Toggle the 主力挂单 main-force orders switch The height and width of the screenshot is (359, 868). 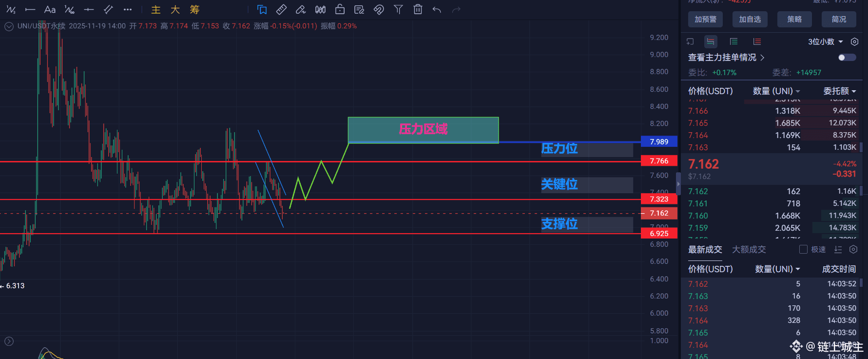(x=847, y=58)
